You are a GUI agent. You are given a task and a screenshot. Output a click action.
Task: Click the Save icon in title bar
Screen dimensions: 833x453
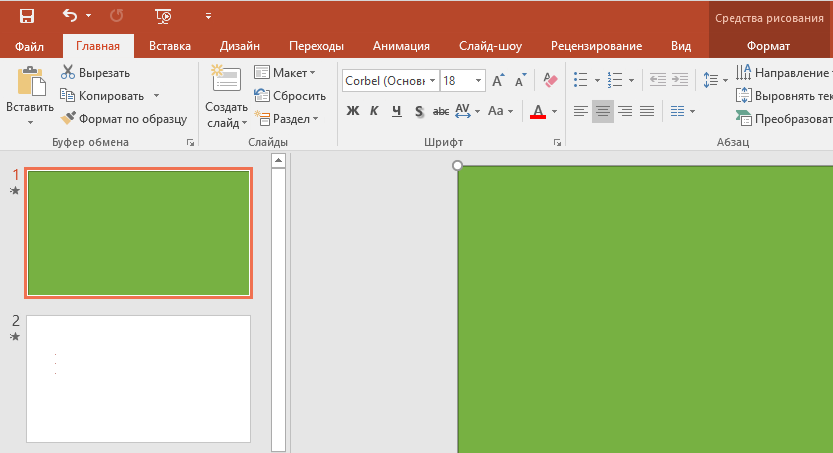[27, 16]
